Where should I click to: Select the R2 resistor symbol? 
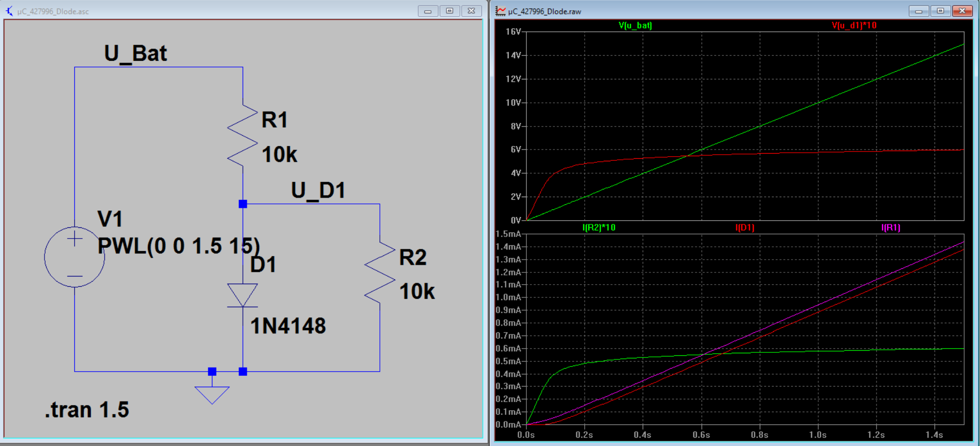[x=380, y=272]
